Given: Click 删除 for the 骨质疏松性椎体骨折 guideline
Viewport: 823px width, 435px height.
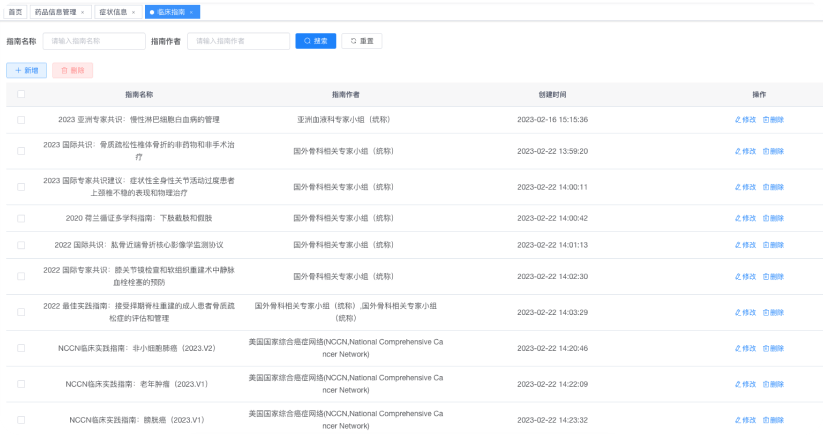Looking at the screenshot, I should tap(773, 151).
